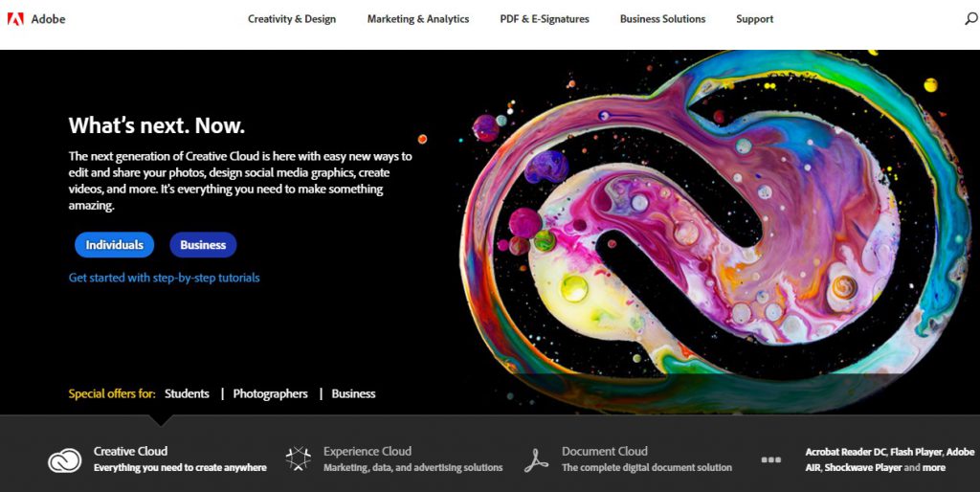Click "Marketing, data, and advertising solutions" text
980x492 pixels.
pos(413,468)
